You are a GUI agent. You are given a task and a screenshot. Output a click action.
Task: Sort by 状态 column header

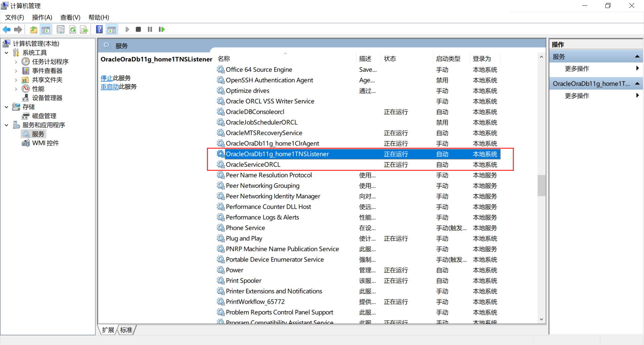[x=407, y=59]
